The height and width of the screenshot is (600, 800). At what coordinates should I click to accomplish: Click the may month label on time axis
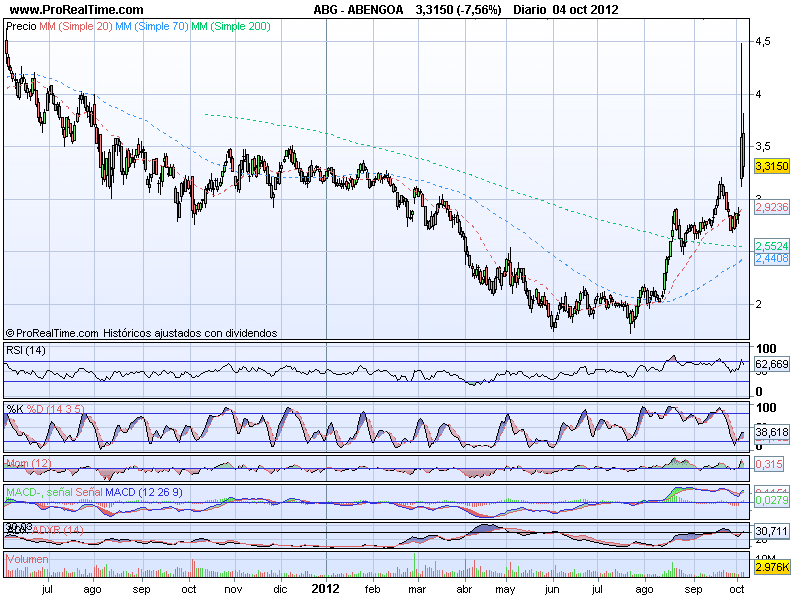(505, 590)
